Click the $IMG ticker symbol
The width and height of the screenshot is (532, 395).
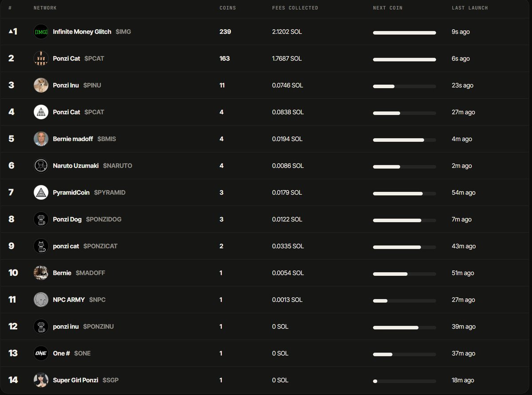point(123,32)
